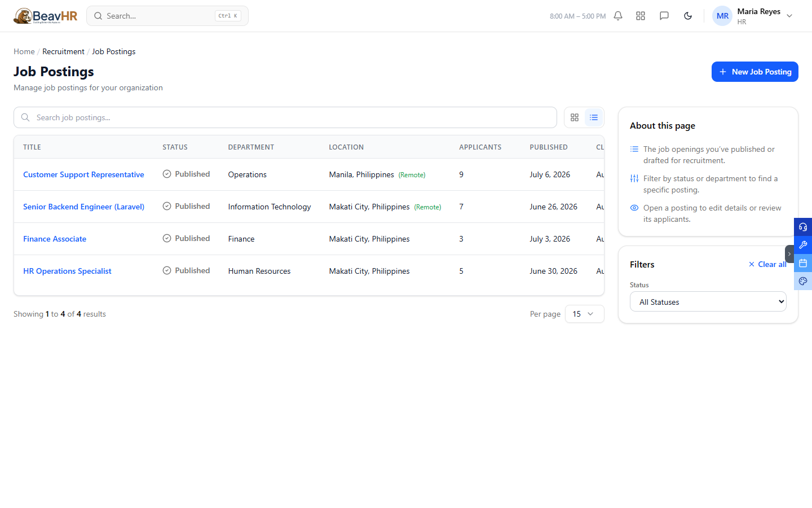Image resolution: width=812 pixels, height=508 pixels.
Task: Open the Senior Backend Engineer (Laravel) posting
Action: pyautogui.click(x=83, y=207)
